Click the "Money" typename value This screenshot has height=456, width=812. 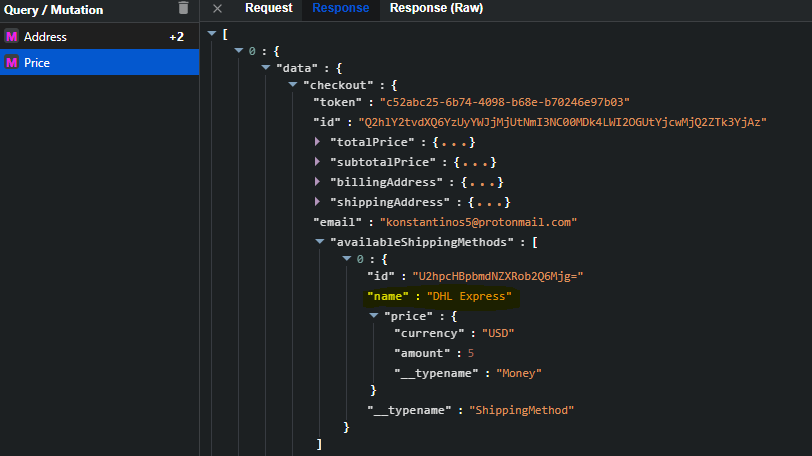(519, 373)
